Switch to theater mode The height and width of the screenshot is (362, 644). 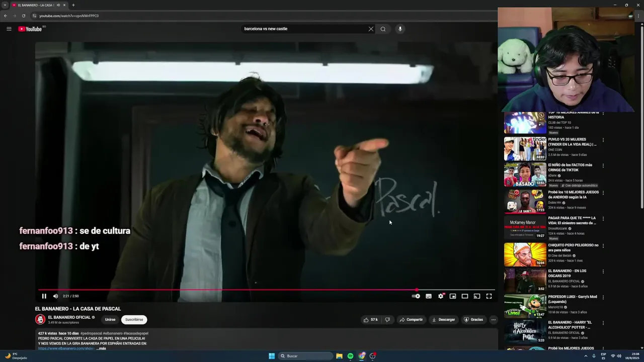[465, 296]
